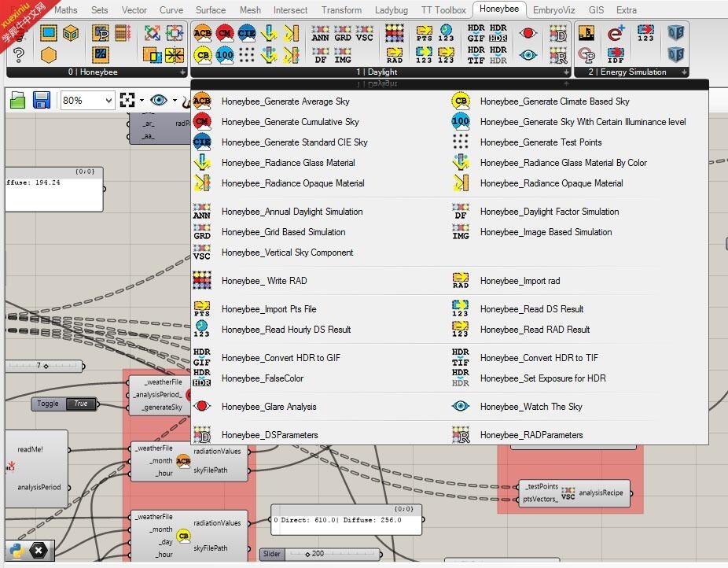The width and height of the screenshot is (728, 568).
Task: Expand the 0 | Honeybee panel arrow
Action: tap(183, 72)
